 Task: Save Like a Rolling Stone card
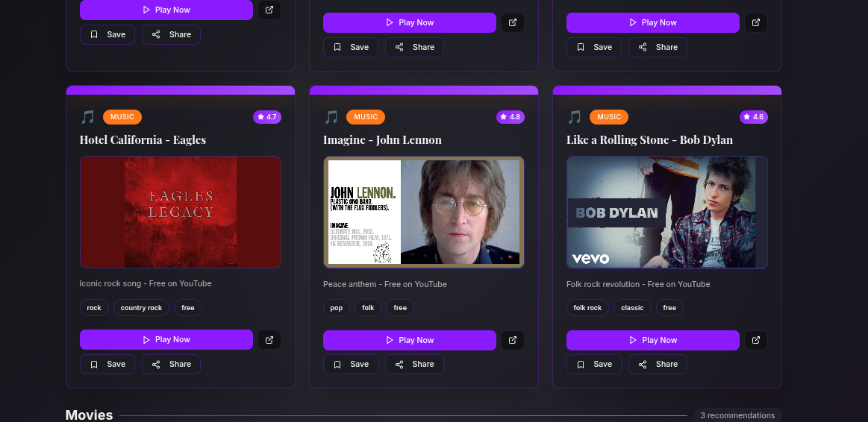coord(594,364)
